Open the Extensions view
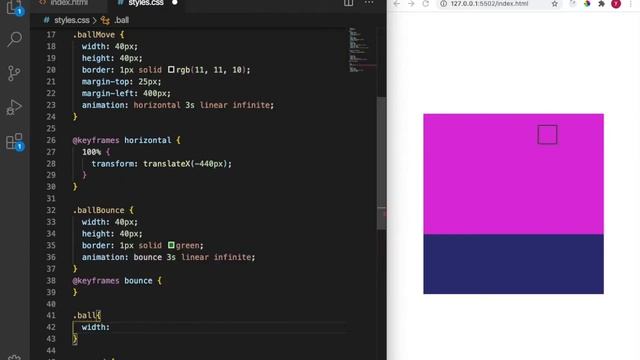The width and height of the screenshot is (640, 360). pyautogui.click(x=15, y=142)
